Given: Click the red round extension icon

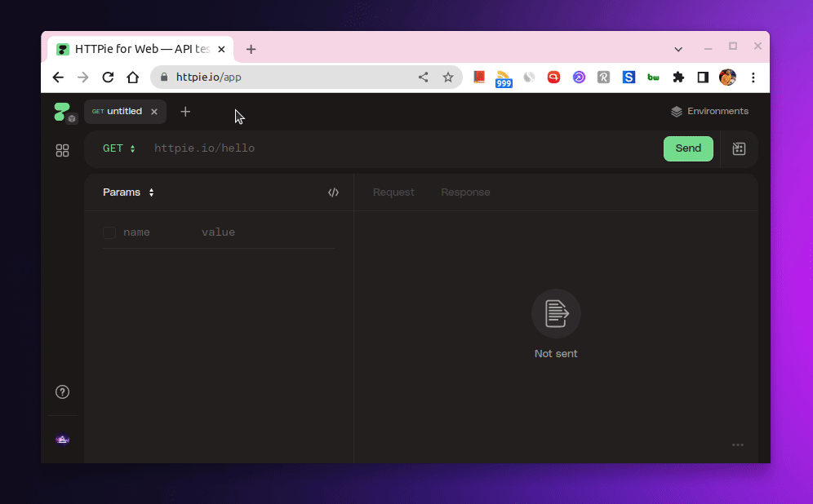Looking at the screenshot, I should tap(553, 77).
